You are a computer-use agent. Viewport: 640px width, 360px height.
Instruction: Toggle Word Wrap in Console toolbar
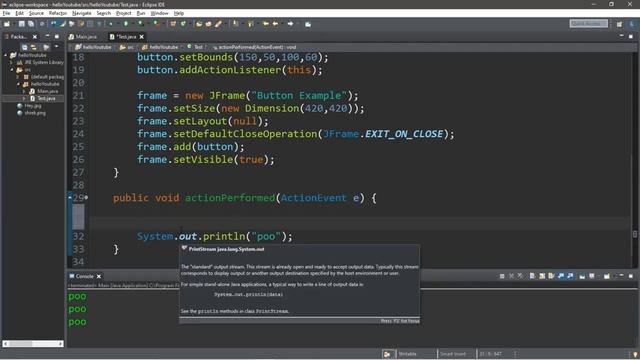[551, 276]
